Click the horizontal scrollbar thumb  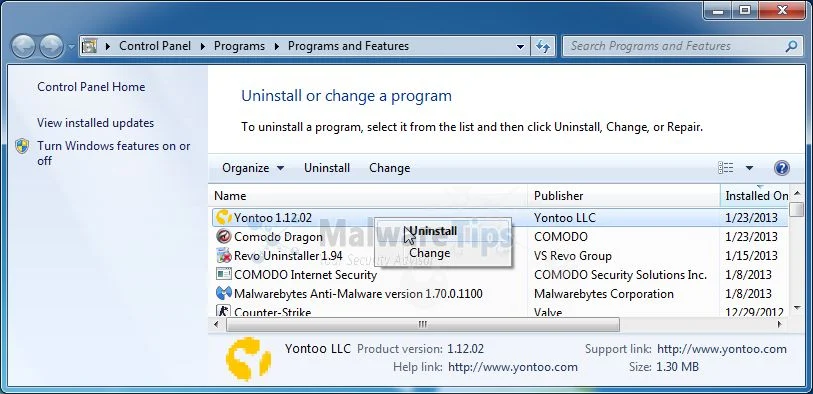point(423,325)
